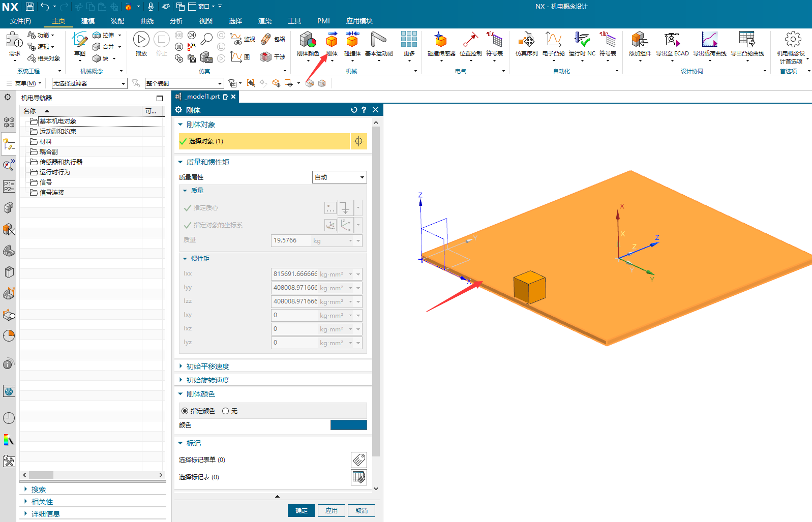Image resolution: width=812 pixels, height=522 pixels.
Task: Open the 菜单(M) menu button
Action: [x=23, y=83]
